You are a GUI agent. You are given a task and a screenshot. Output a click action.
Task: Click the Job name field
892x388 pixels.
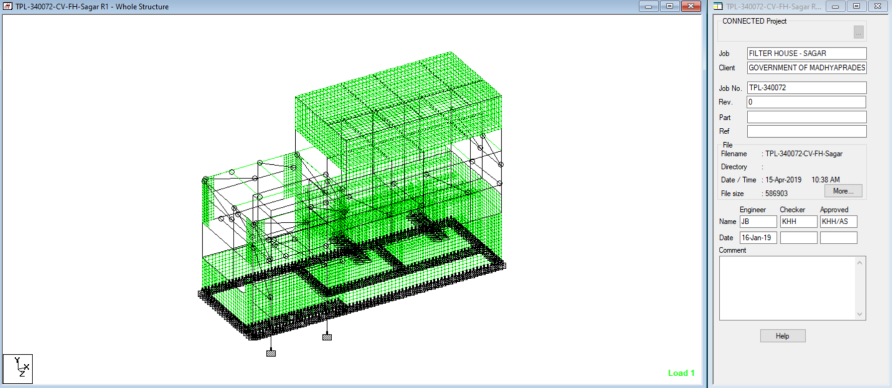(x=807, y=53)
